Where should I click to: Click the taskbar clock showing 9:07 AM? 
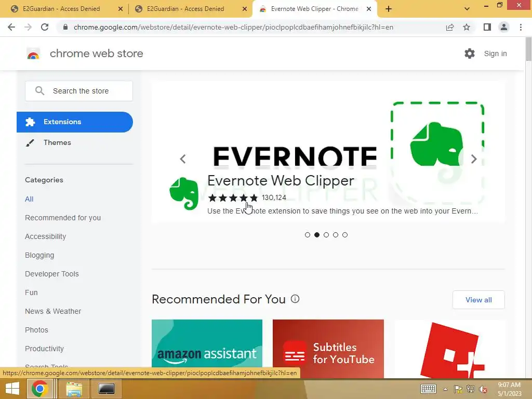[509, 389]
